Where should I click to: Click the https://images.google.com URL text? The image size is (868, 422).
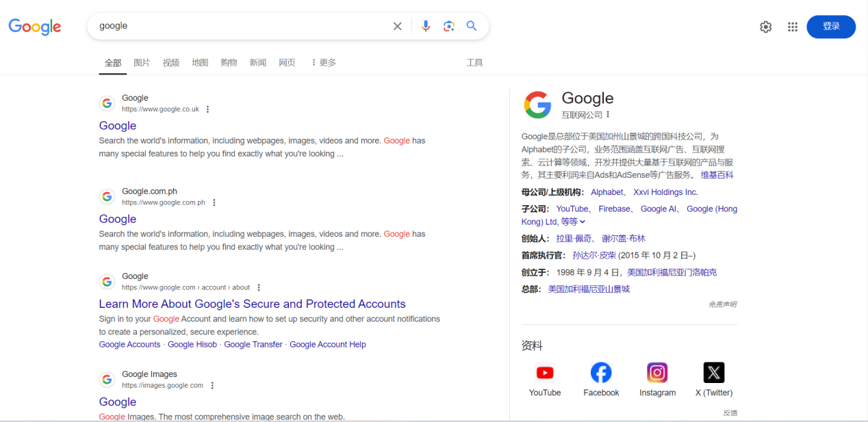point(162,386)
